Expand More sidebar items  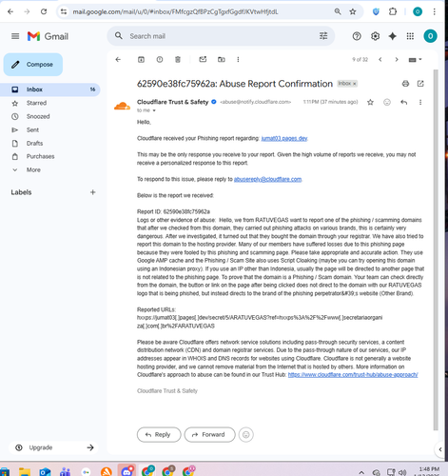[33, 169]
